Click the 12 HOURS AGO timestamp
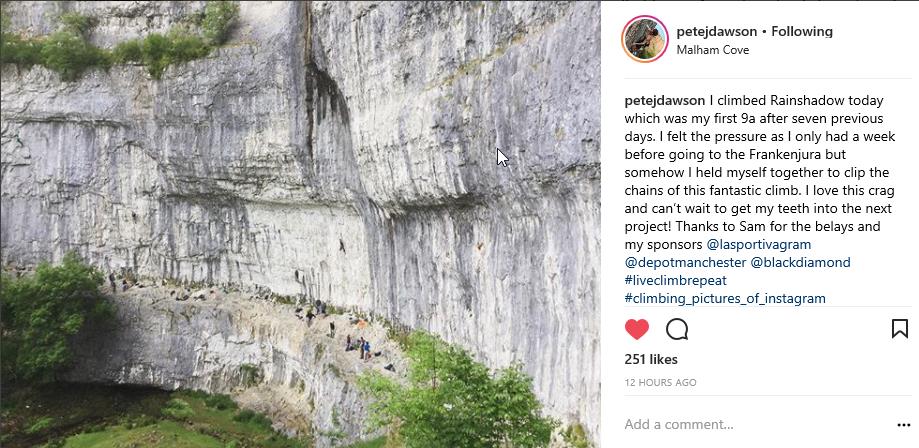Viewport: 919px width, 448px height. click(660, 382)
